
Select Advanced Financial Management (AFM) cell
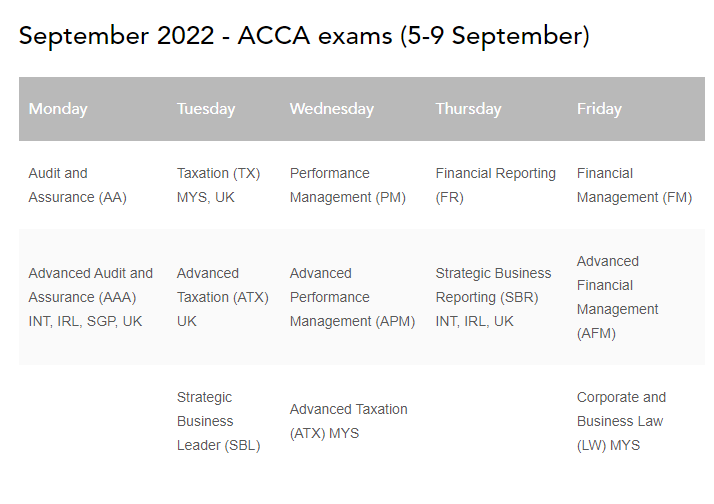coord(617,297)
